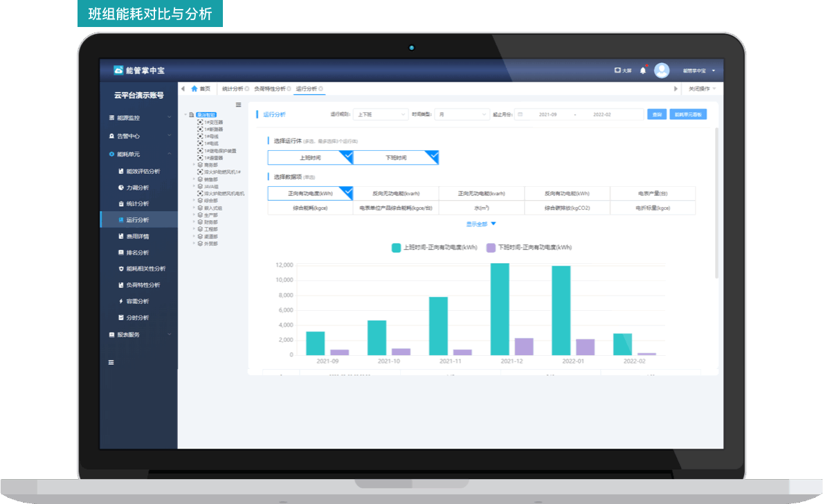Click the 统计分析 sidebar icon
The height and width of the screenshot is (504, 823).
pyautogui.click(x=121, y=204)
